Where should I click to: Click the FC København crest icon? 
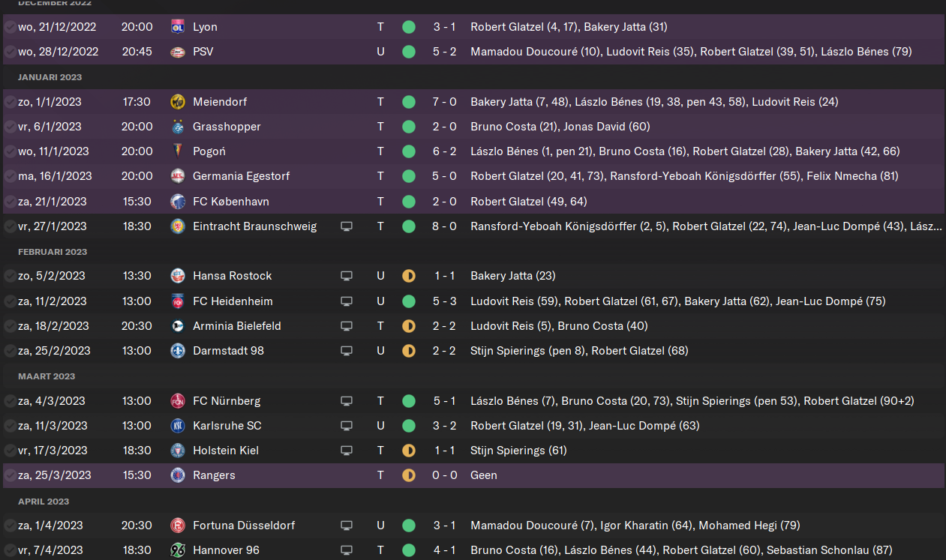(x=178, y=202)
